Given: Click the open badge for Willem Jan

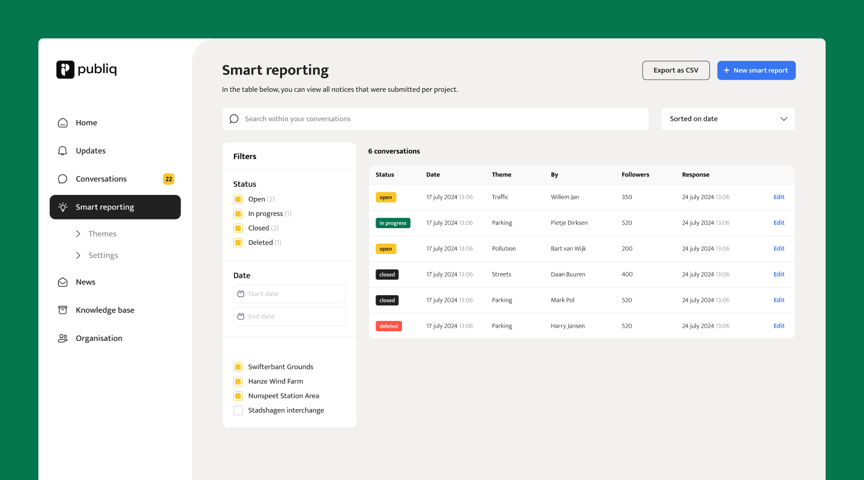Looking at the screenshot, I should coord(386,197).
